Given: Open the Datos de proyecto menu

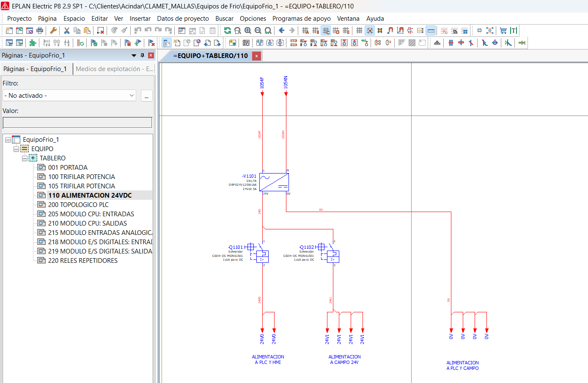Looking at the screenshot, I should point(183,19).
